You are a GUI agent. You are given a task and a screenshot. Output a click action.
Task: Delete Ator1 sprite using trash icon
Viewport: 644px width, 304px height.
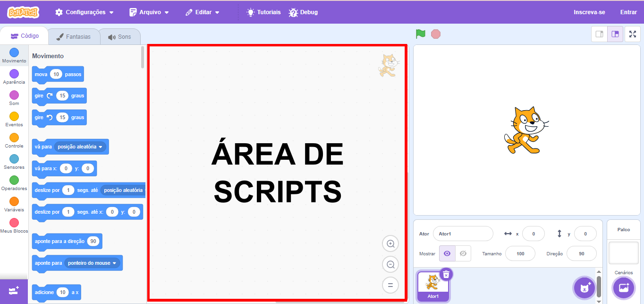click(x=446, y=274)
